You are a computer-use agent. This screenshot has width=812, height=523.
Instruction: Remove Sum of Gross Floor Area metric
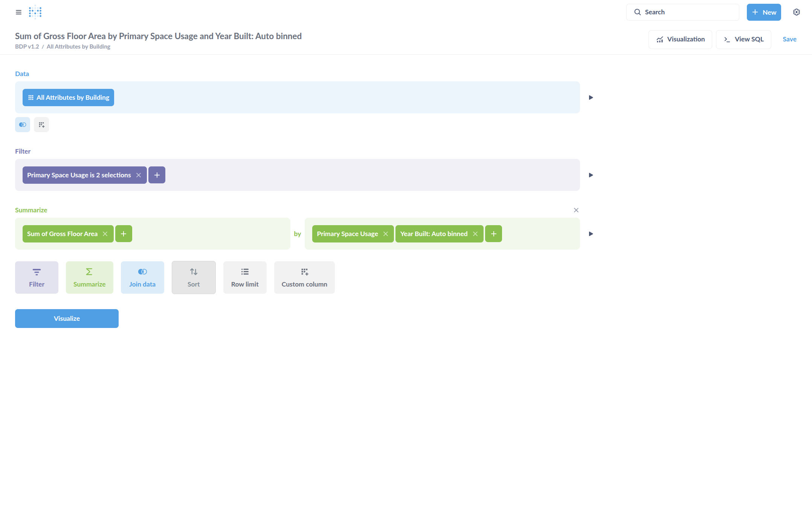[x=105, y=234]
